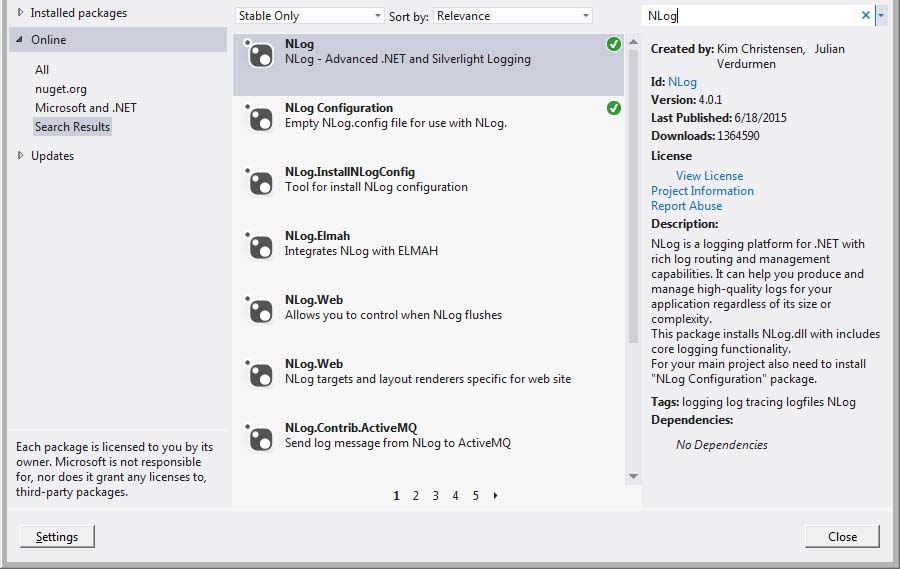Click inside the NLog search field

coord(750,16)
